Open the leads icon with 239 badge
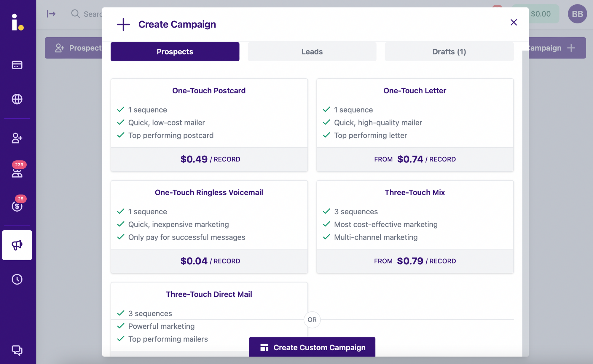Image resolution: width=593 pixels, height=364 pixels. [17, 173]
